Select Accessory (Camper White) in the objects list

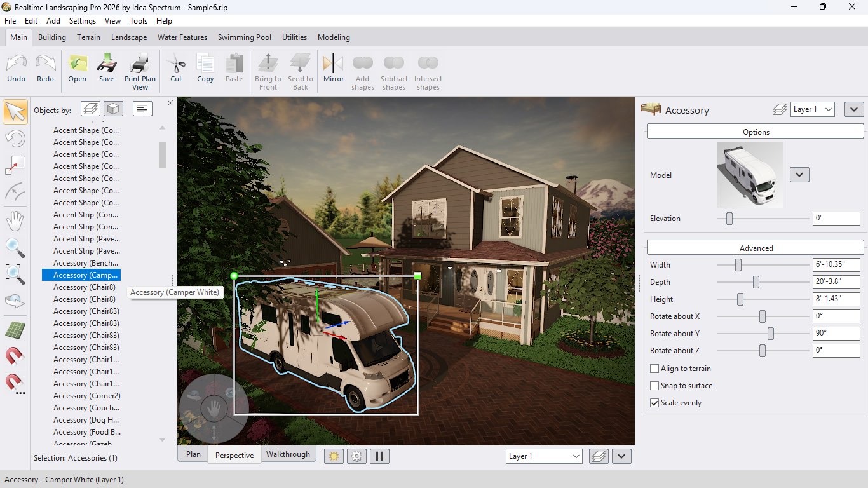pos(81,274)
